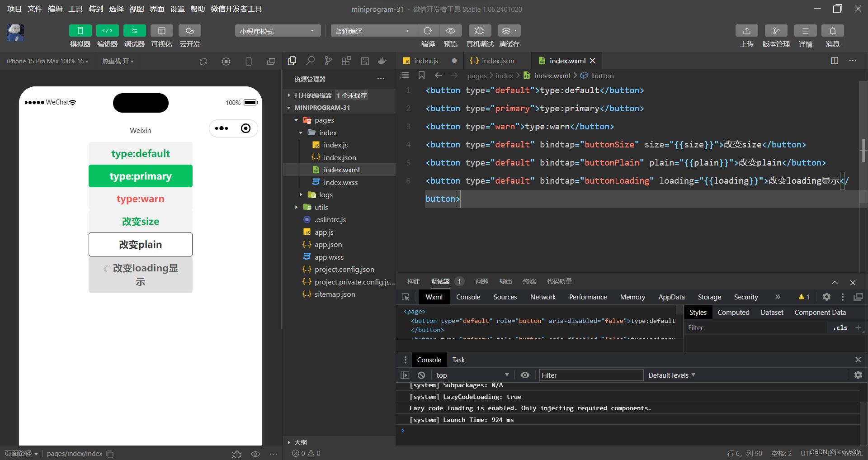This screenshot has width=868, height=460.
Task: Toggle the console live expression eye
Action: (525, 375)
